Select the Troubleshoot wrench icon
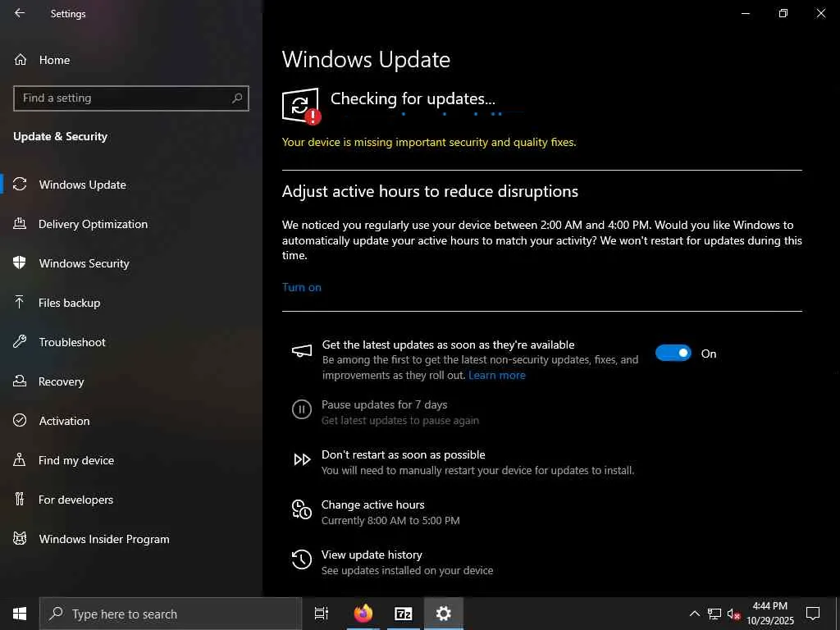The image size is (840, 630). [x=20, y=342]
